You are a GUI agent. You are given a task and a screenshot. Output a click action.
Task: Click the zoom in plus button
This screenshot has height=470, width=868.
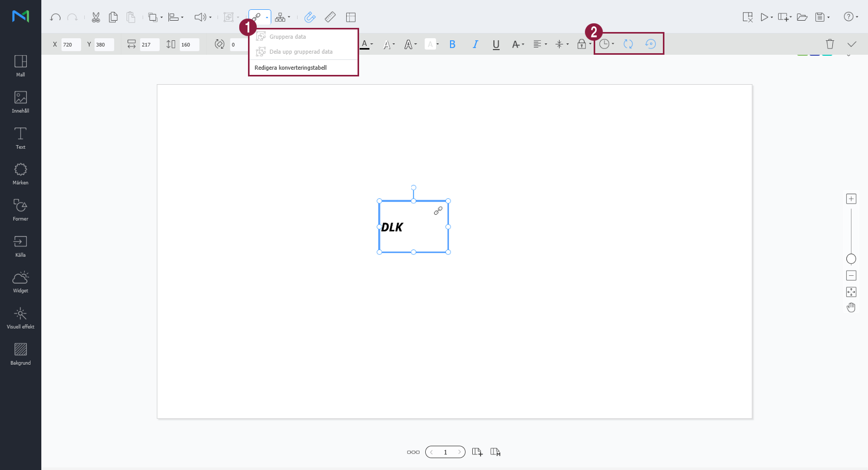point(851,199)
